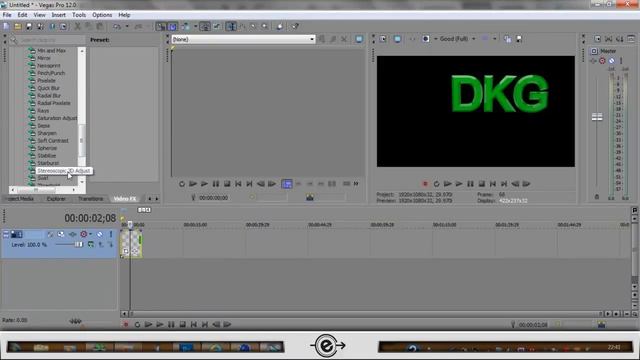Click the search plug-ins field
640x360 pixels.
point(51,40)
